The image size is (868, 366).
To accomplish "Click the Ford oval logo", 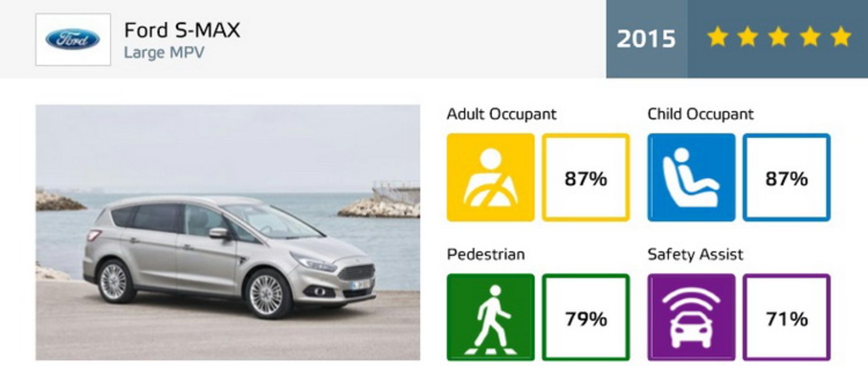I will coord(73,39).
